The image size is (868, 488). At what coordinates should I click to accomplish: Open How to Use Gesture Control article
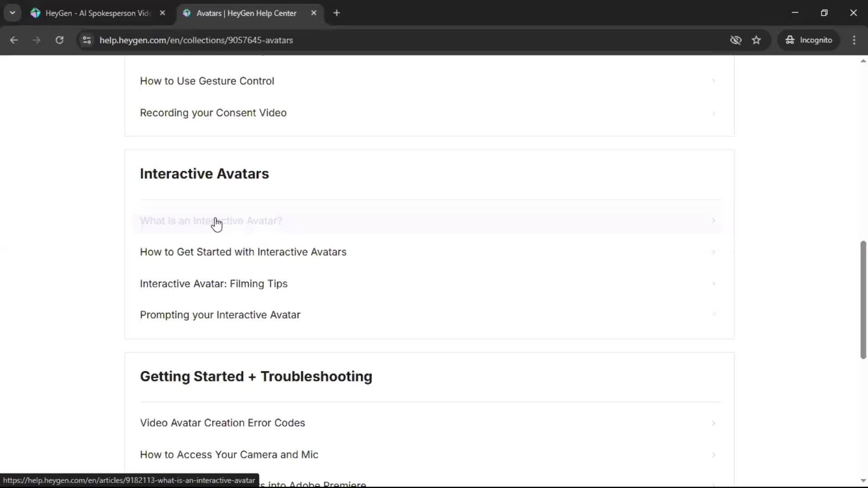[x=207, y=81]
